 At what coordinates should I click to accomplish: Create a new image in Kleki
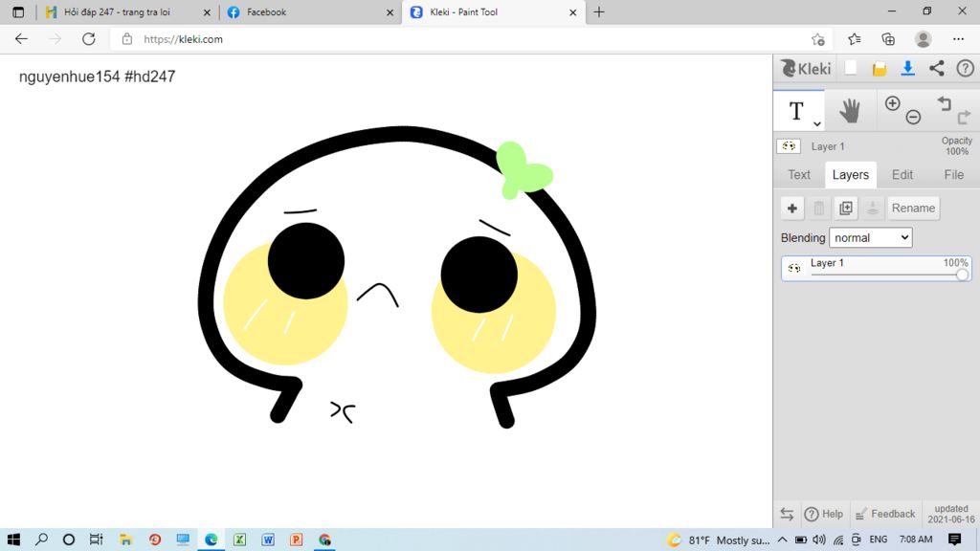click(x=851, y=68)
